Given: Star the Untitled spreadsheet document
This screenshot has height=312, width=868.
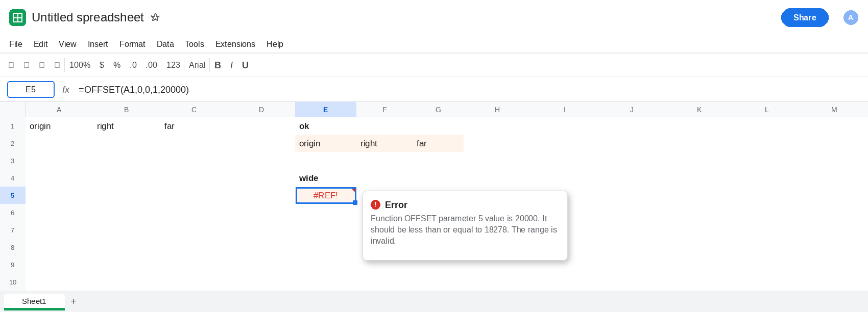Looking at the screenshot, I should [x=155, y=17].
